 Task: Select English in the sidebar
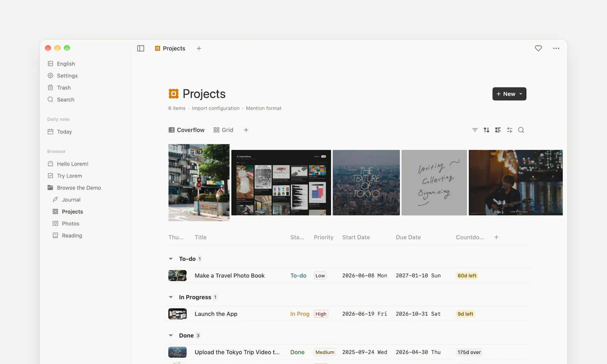point(61,64)
